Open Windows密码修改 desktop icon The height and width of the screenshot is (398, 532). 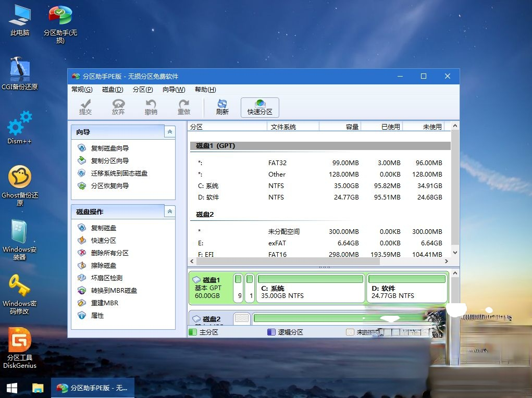pyautogui.click(x=19, y=294)
